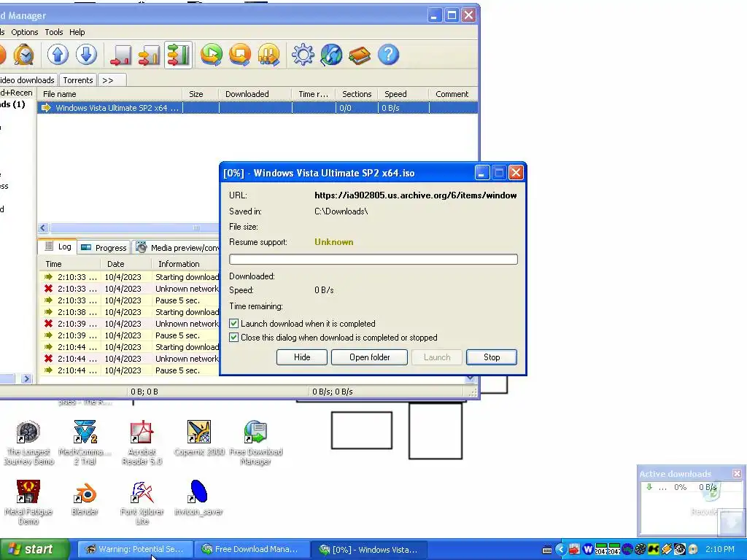Screen dimensions: 747x560
Task: Sort list by Downloaded column header
Action: [x=255, y=94]
